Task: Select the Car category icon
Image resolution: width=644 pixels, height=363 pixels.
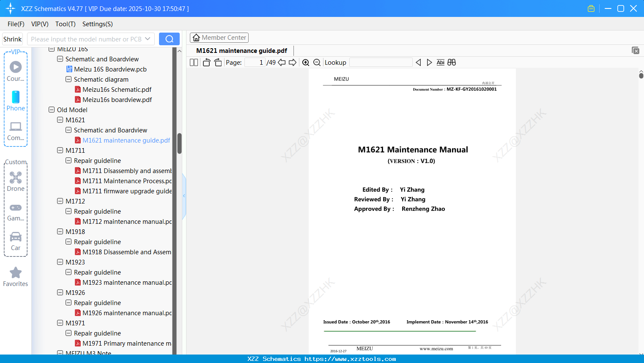Action: tap(16, 241)
